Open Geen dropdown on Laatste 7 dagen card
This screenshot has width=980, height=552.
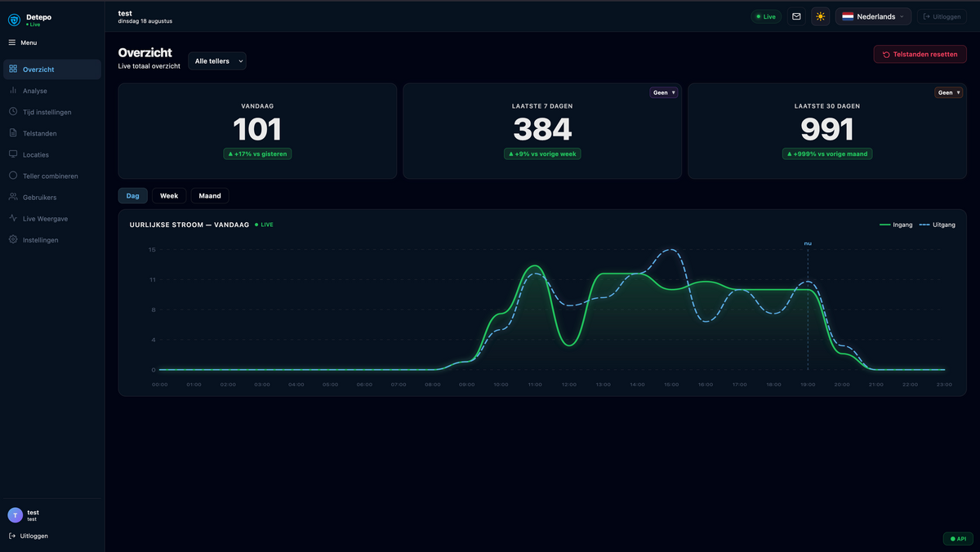point(664,92)
